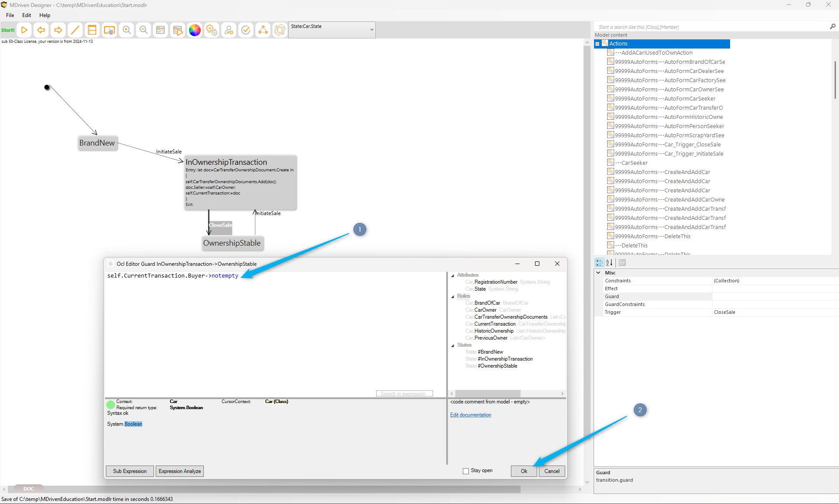Open the Help menu
The image size is (839, 504).
tap(45, 15)
